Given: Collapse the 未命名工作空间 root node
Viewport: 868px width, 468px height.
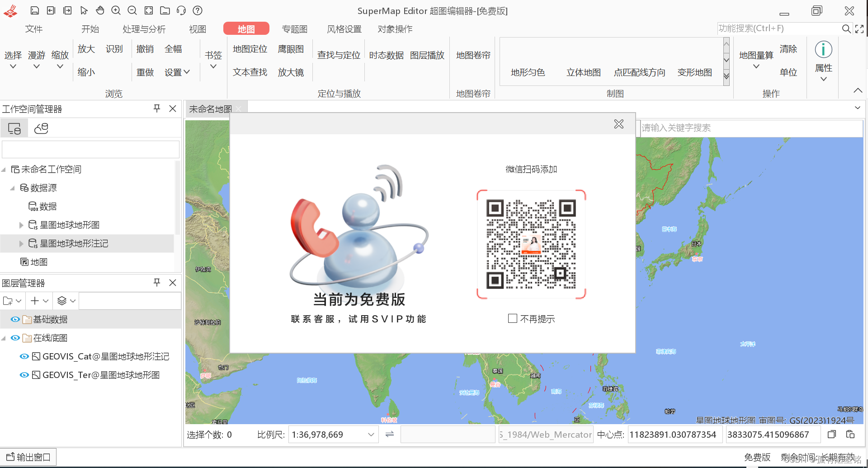Looking at the screenshot, I should click(x=4, y=170).
